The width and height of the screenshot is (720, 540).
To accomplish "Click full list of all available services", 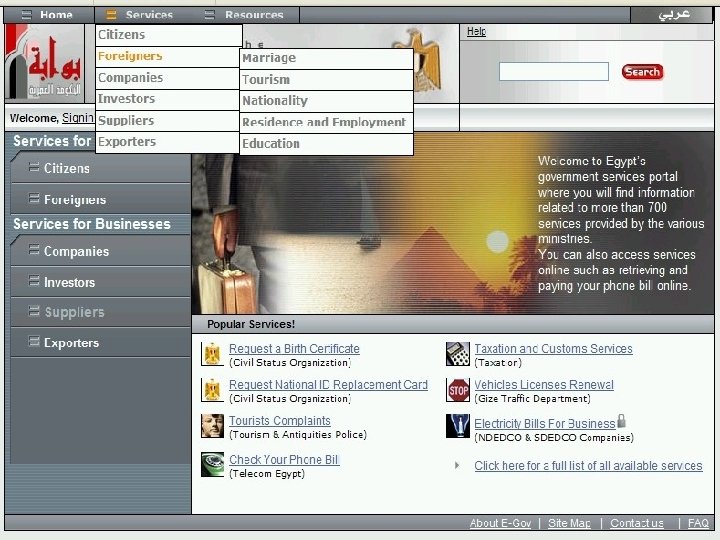I will point(588,466).
